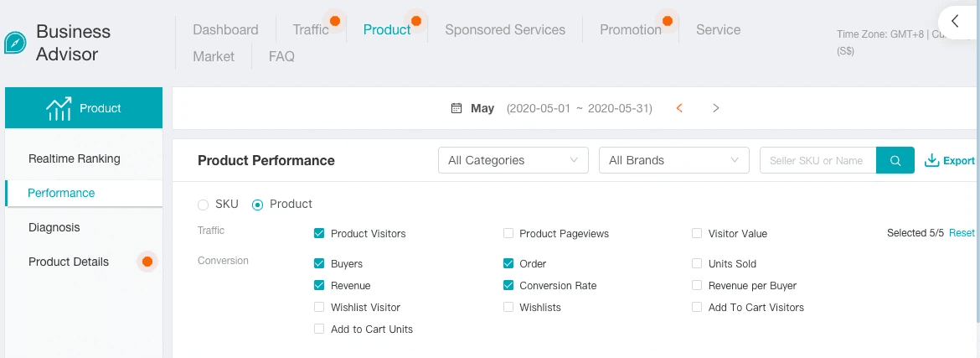The width and height of the screenshot is (980, 358).
Task: Collapse panel with top-right back chevron
Action: click(955, 22)
